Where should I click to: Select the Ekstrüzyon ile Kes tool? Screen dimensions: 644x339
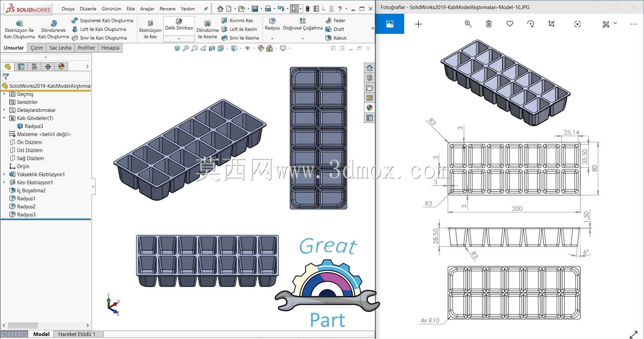click(150, 30)
